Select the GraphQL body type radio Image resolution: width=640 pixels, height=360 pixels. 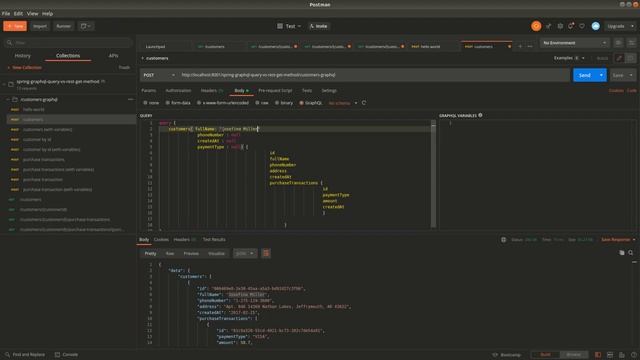pyautogui.click(x=302, y=103)
